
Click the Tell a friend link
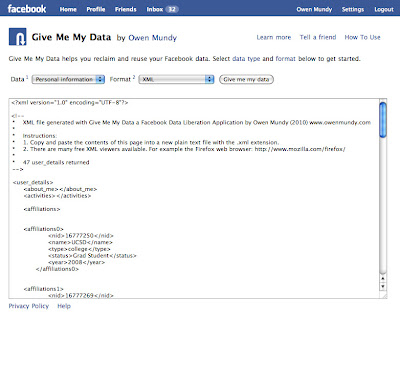(x=318, y=37)
